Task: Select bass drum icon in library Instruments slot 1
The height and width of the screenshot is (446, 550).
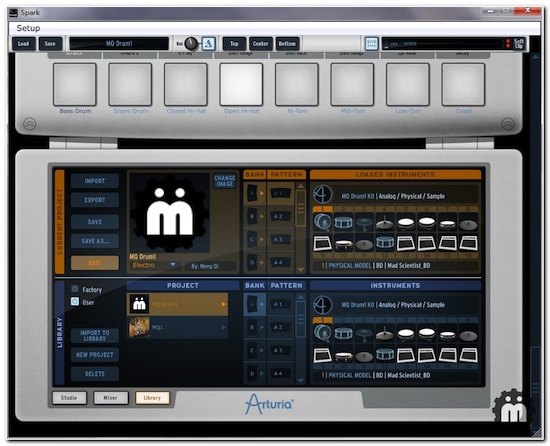Action: 322,333
